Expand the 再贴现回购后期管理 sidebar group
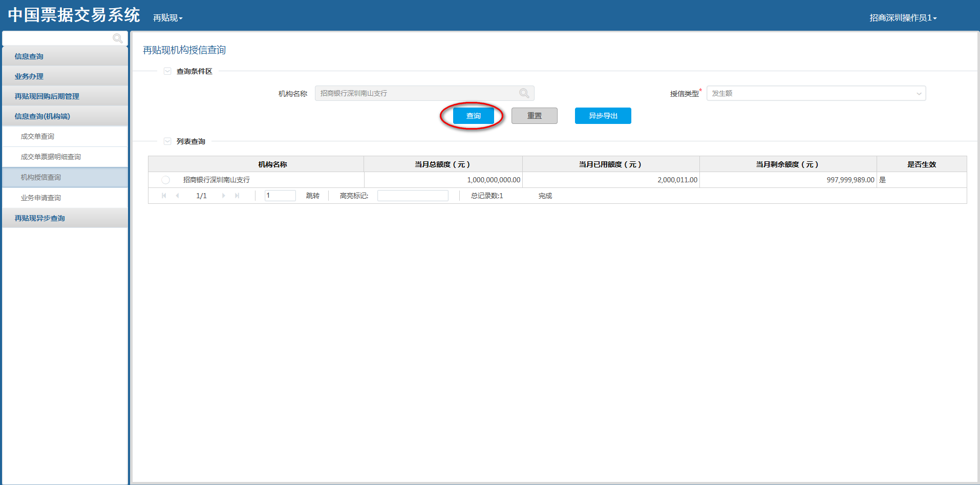980x485 pixels. [x=65, y=96]
